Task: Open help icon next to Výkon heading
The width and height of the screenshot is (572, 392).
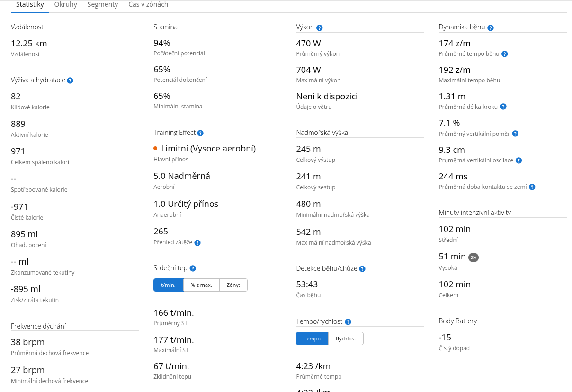Action: [x=320, y=28]
